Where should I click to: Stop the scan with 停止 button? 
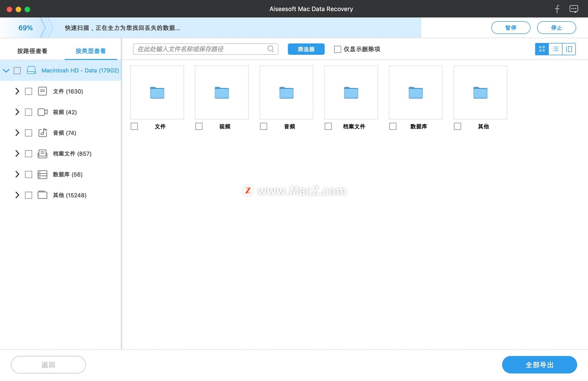coord(556,28)
